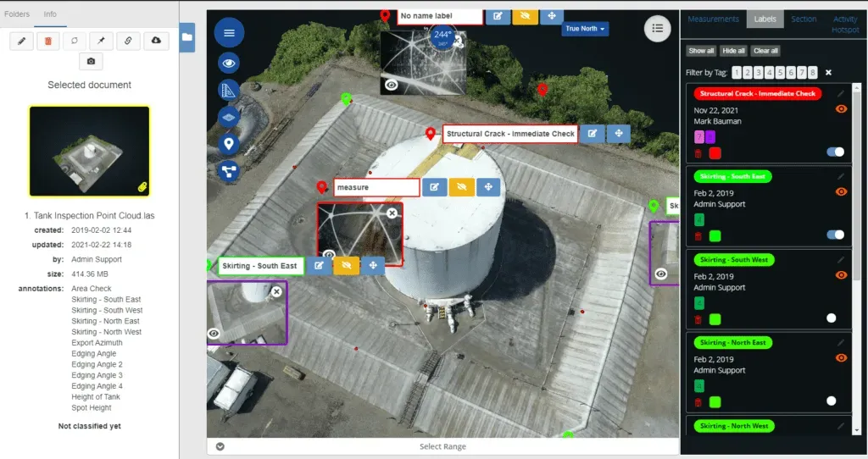Filter labels by tag 8

click(813, 73)
